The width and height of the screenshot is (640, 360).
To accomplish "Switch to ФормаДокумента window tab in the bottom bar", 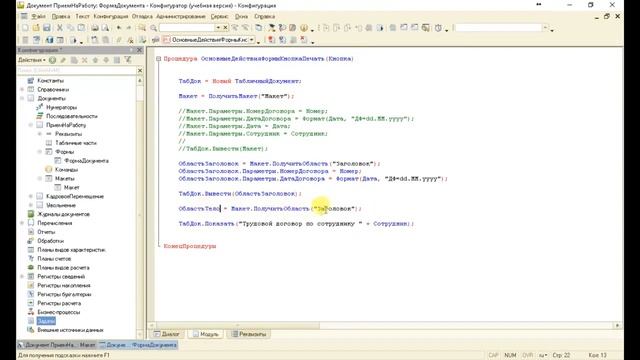I will tap(138, 345).
